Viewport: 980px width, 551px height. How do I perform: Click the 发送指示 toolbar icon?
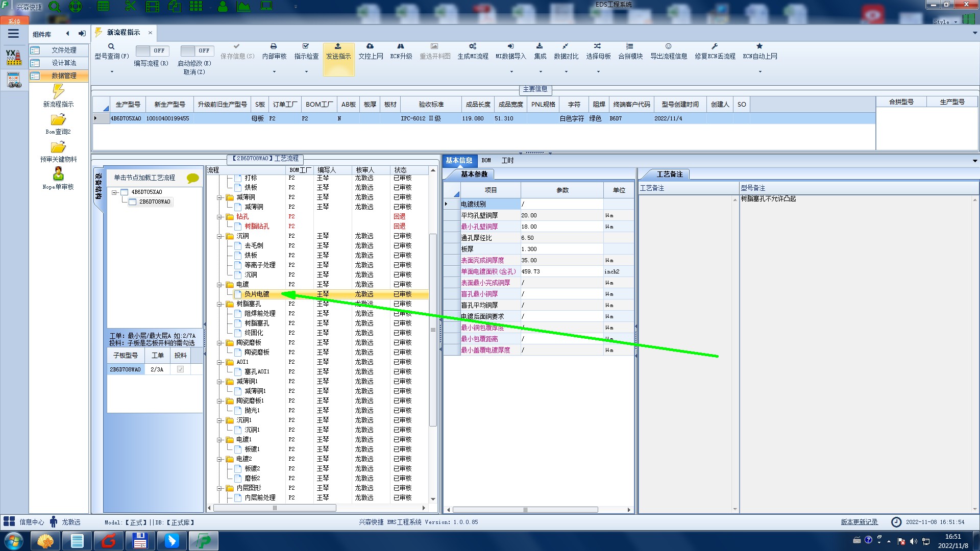[x=338, y=46]
